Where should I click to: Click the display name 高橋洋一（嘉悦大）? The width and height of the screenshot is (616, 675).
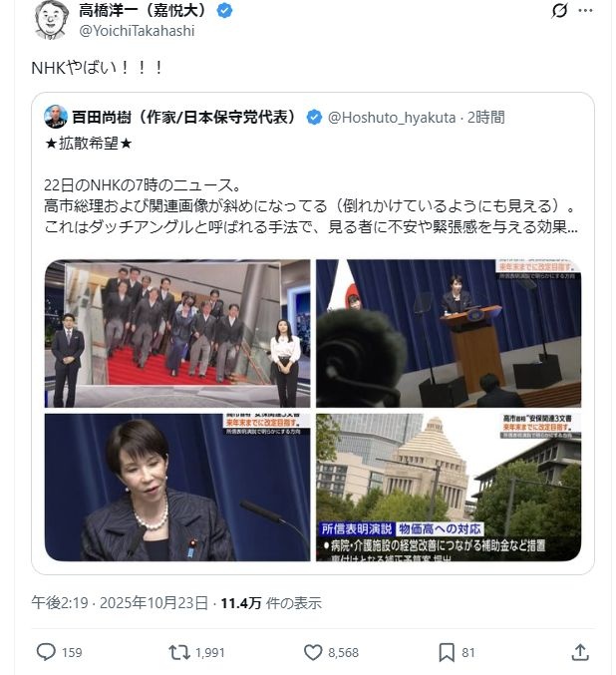tap(144, 10)
